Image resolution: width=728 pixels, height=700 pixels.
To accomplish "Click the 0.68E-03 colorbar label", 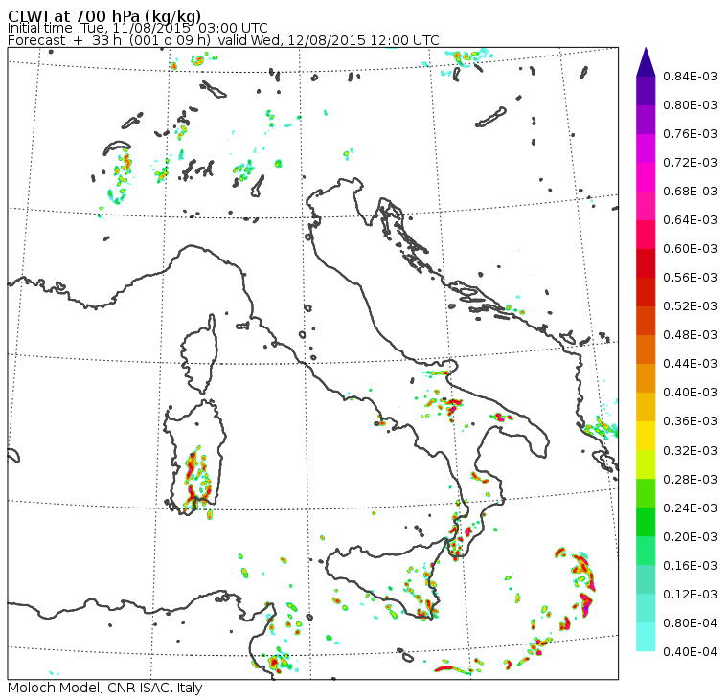I will [x=690, y=192].
